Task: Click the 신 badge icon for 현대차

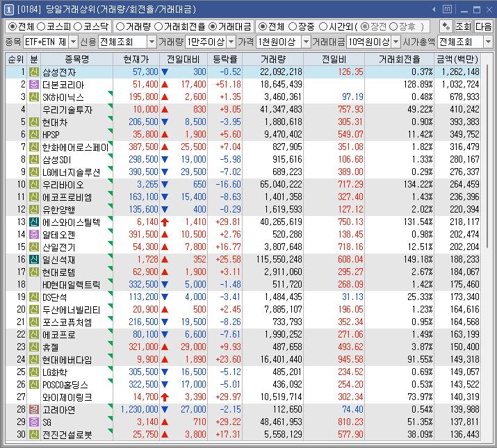Action: click(34, 122)
